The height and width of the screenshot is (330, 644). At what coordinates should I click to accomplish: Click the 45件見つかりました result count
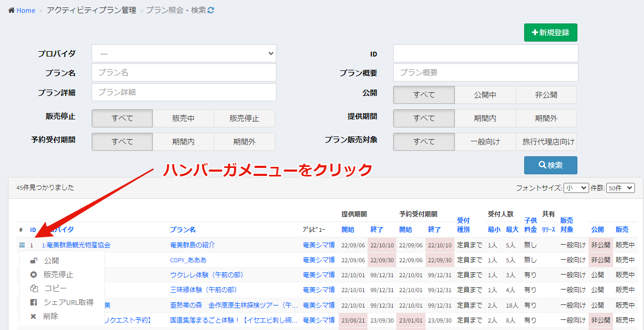pyautogui.click(x=45, y=188)
